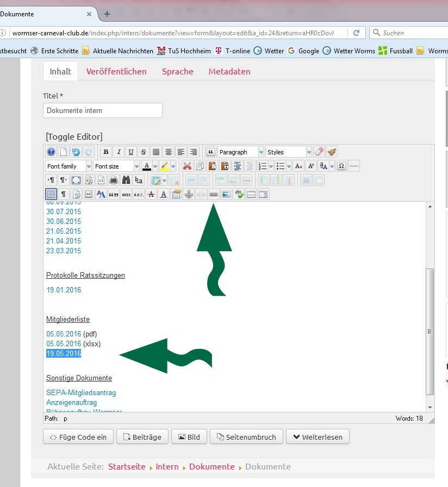This screenshot has height=487, width=448.
Task: Toggle bold formatting in editor toolbar
Action: coord(106,152)
